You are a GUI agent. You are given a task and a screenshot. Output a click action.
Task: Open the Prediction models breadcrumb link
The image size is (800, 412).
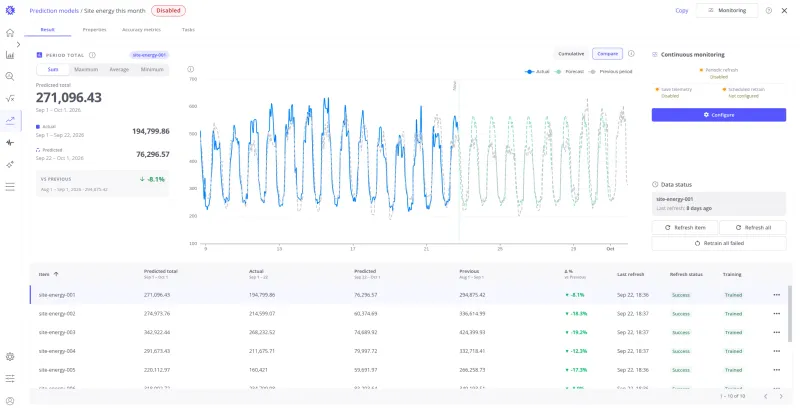(54, 11)
